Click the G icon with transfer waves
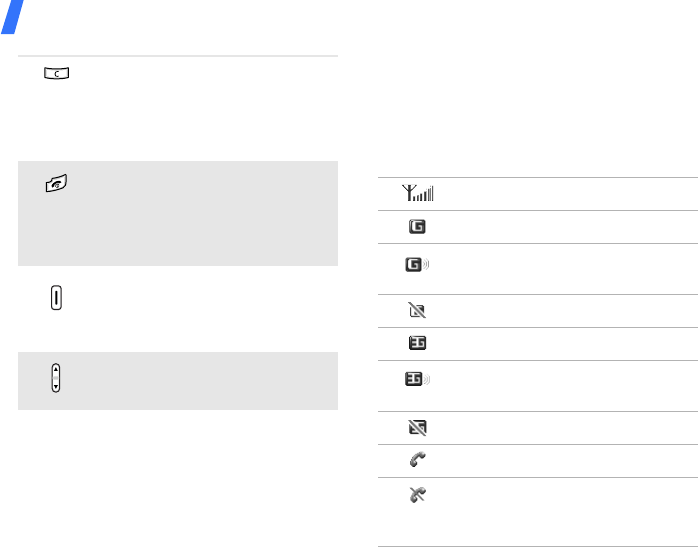Viewport: 698px width, 547px height. [418, 266]
